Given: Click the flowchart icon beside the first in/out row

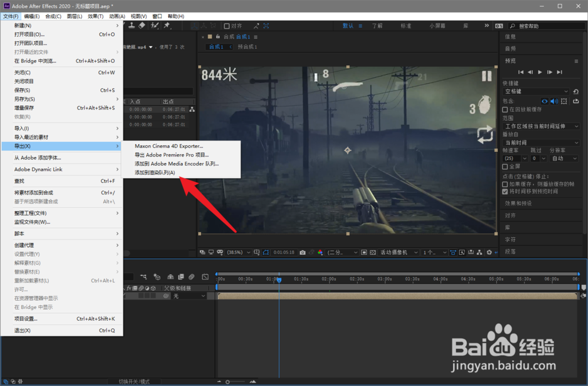Looking at the screenshot, I should click(x=192, y=109).
